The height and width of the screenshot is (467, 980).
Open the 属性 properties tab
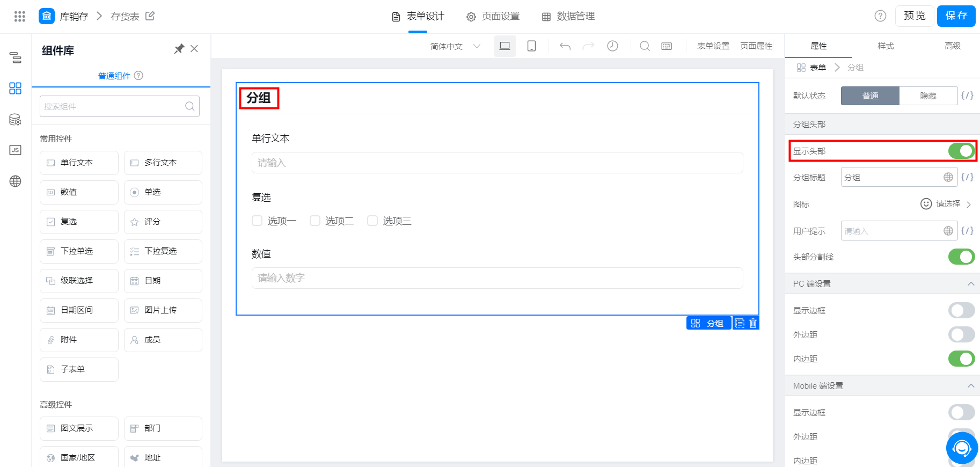[818, 46]
